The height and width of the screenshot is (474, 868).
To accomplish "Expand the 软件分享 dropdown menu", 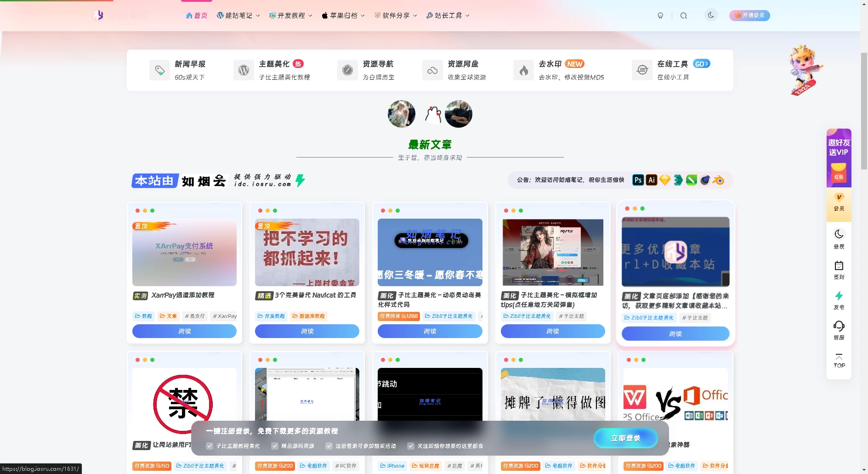I will [x=396, y=16].
